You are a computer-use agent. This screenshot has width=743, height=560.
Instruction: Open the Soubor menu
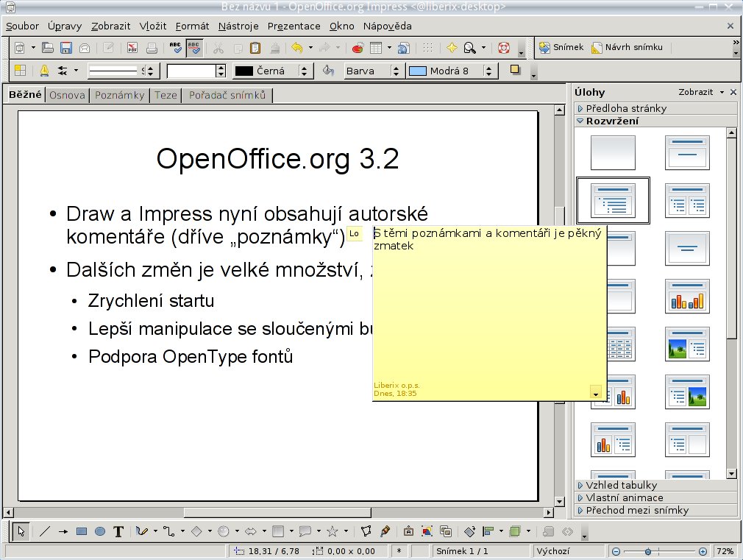click(x=22, y=26)
